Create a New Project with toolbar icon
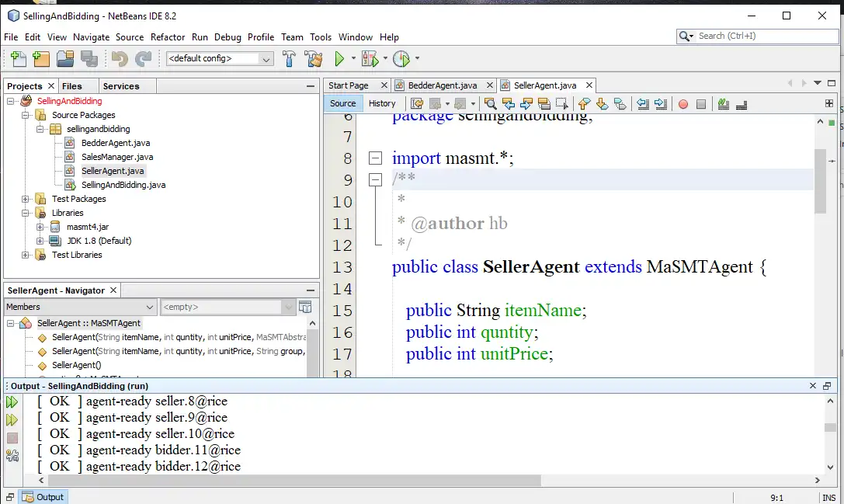Image resolution: width=844 pixels, height=504 pixels. point(41,59)
